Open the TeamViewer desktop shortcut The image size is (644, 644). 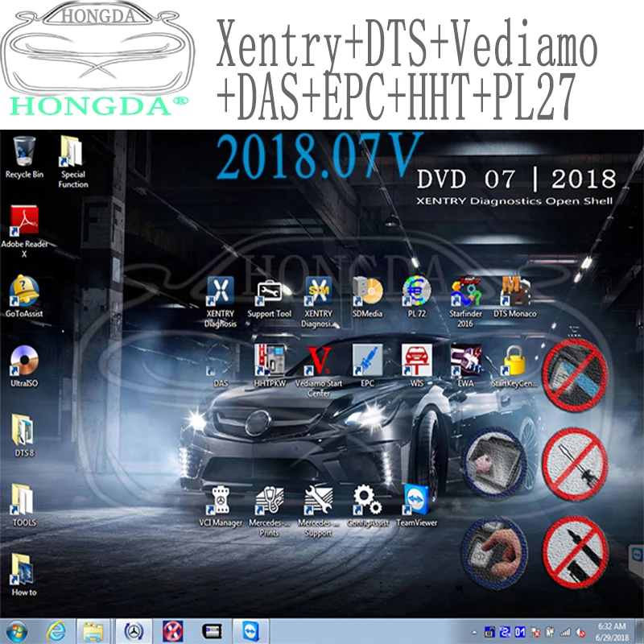416,506
